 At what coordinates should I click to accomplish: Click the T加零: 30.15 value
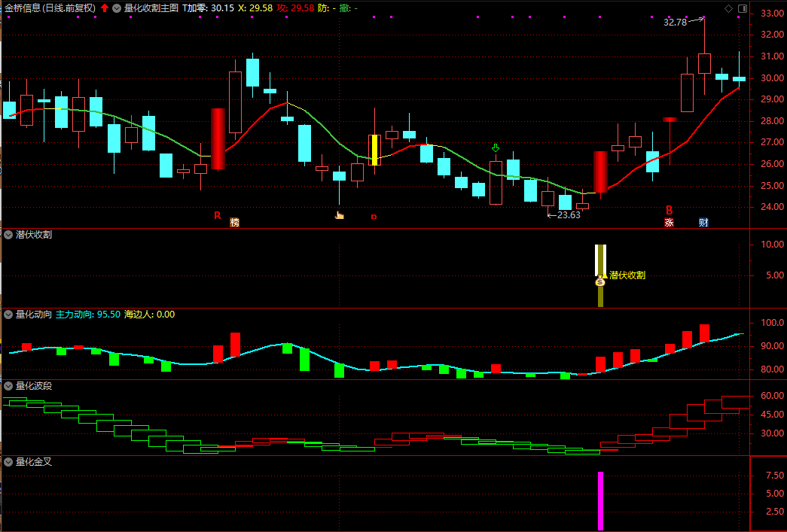[208, 8]
